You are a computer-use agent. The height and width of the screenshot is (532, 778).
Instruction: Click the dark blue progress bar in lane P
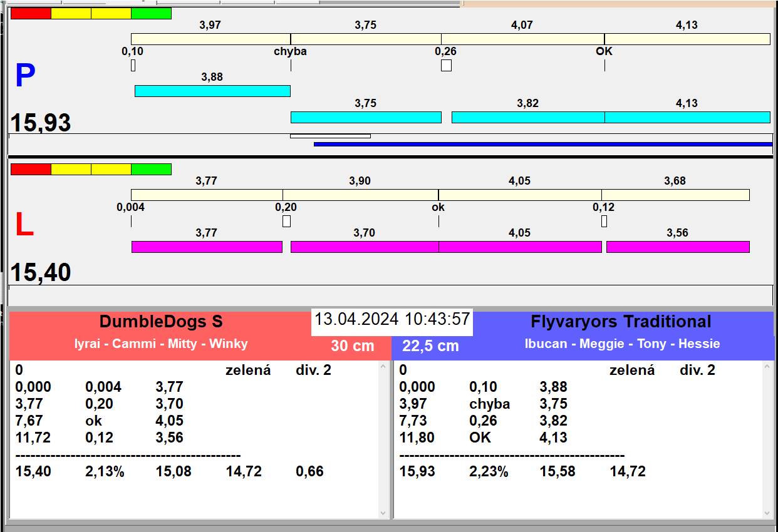[542, 144]
